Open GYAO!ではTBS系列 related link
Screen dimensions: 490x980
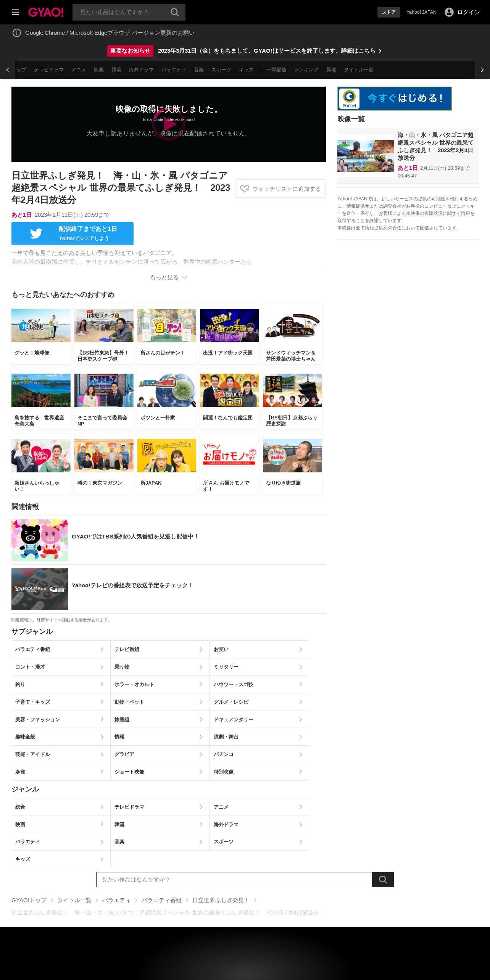(135, 537)
